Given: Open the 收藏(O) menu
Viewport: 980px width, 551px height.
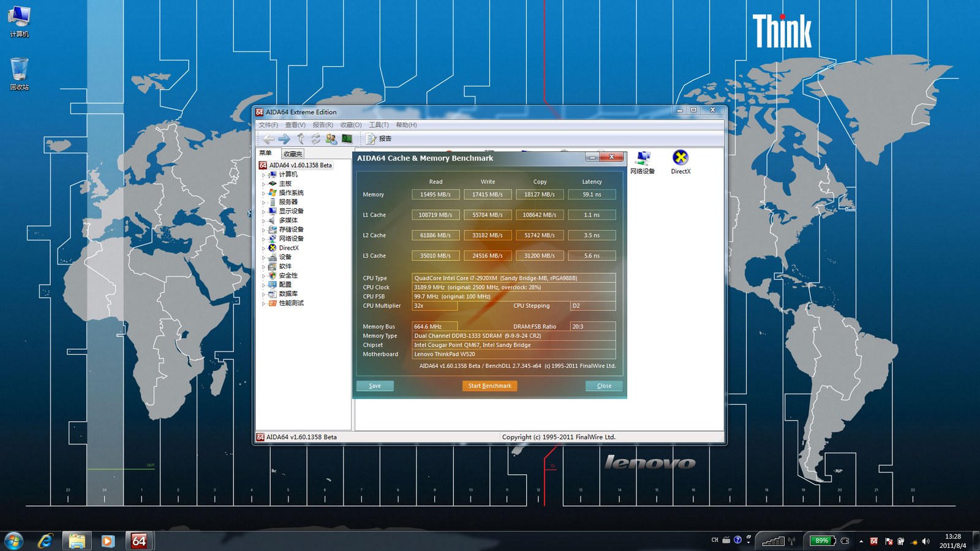Looking at the screenshot, I should tap(351, 125).
